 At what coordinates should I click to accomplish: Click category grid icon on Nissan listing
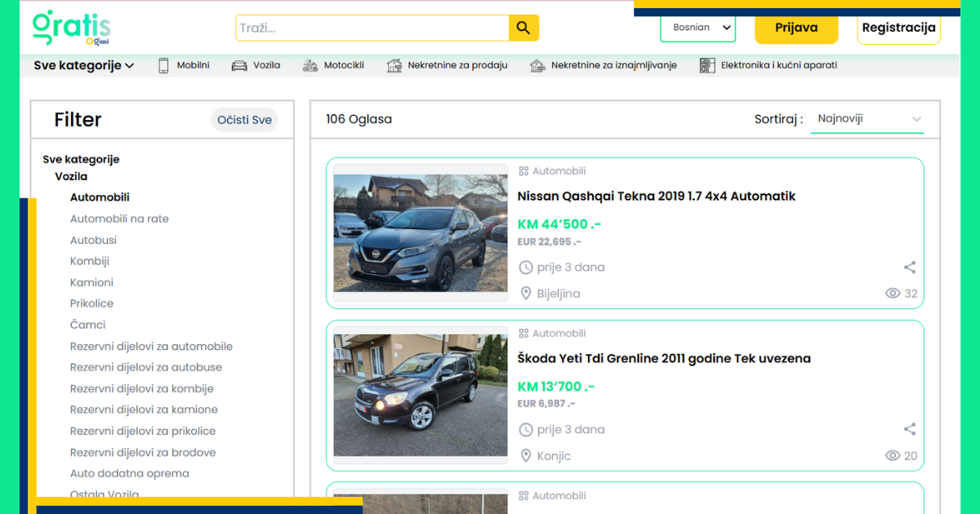coord(523,171)
